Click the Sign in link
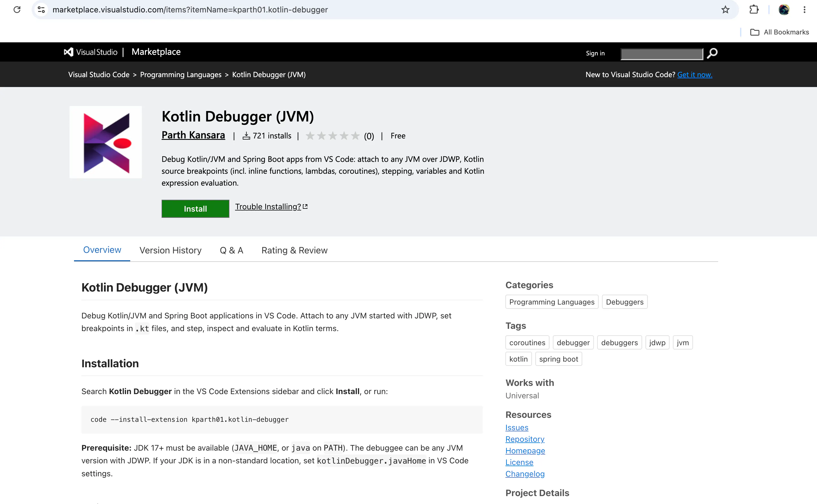Screen dimensions: 817x504 pyautogui.click(x=595, y=53)
